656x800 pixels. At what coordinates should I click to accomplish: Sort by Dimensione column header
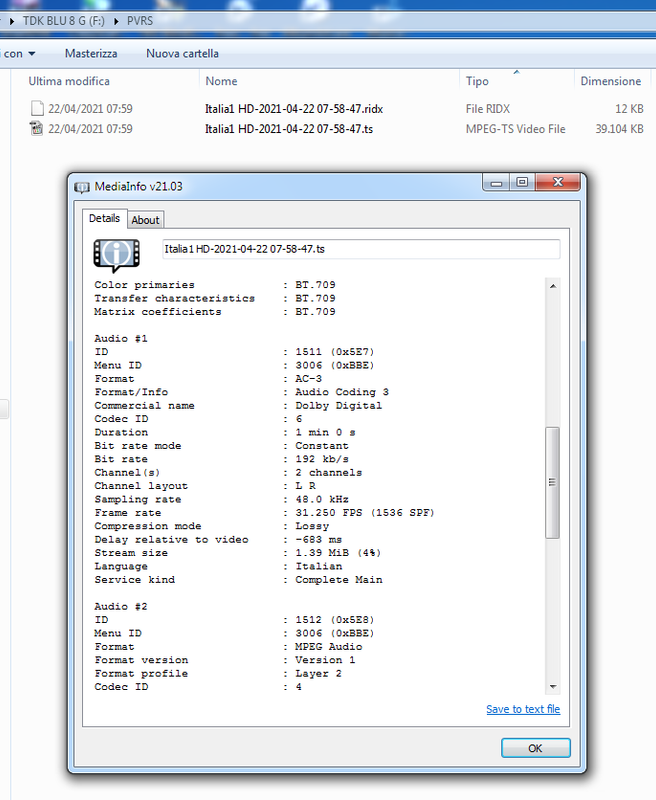coord(611,81)
